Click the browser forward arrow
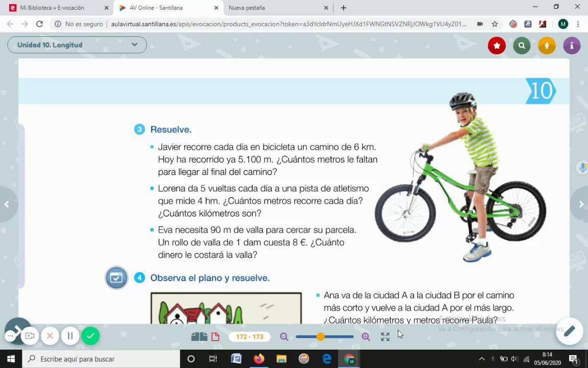The height and width of the screenshot is (368, 588). tap(24, 24)
